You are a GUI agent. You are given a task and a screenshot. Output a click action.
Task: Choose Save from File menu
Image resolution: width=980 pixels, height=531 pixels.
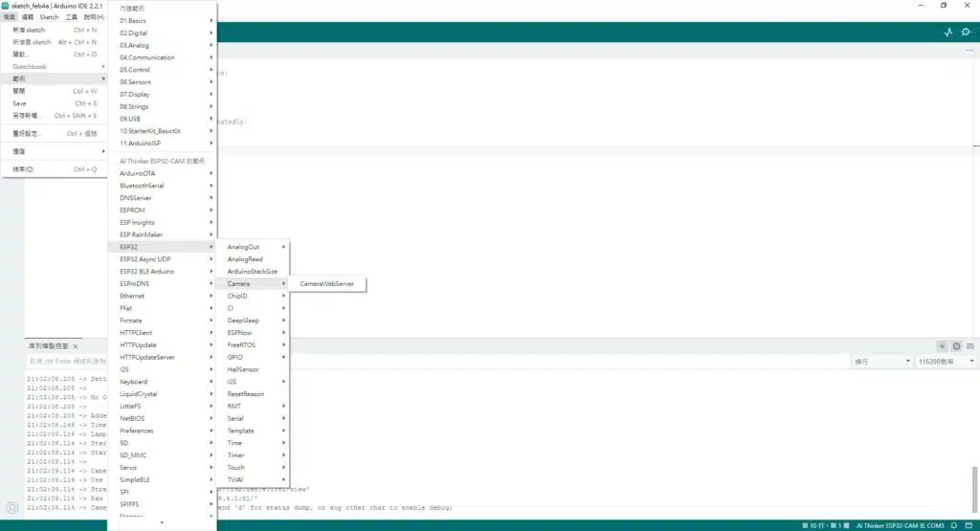[x=55, y=103]
